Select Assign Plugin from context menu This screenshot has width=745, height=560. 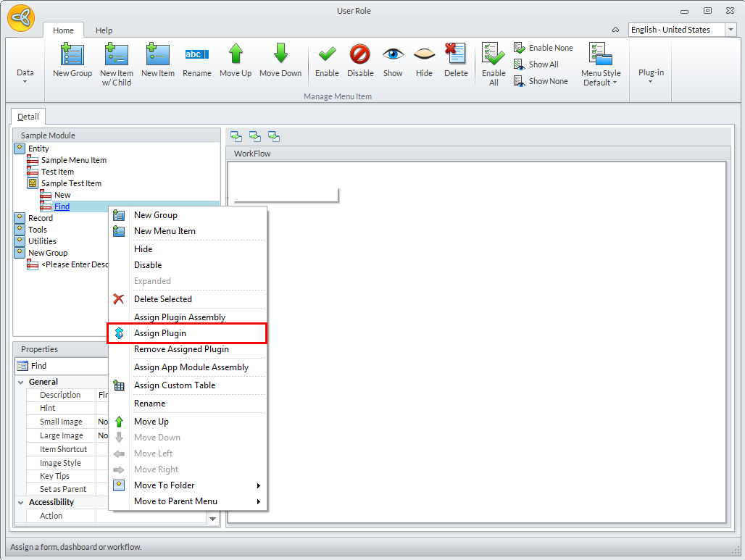point(160,333)
